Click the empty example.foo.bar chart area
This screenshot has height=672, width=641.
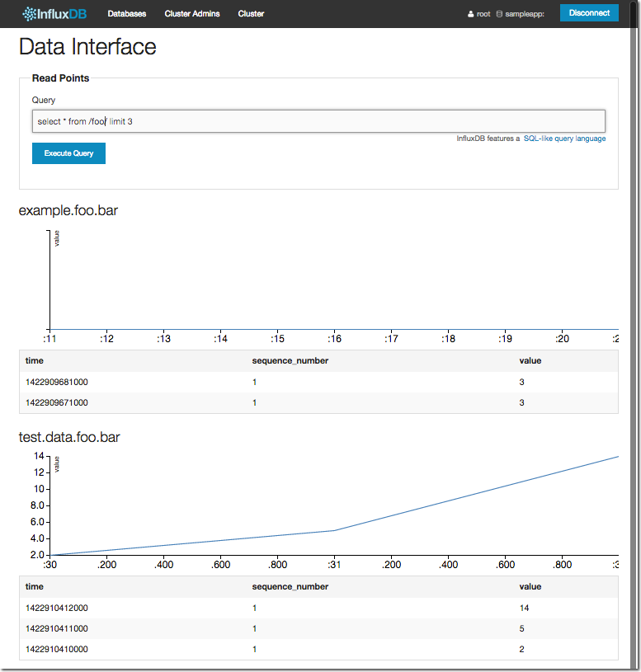click(330, 280)
